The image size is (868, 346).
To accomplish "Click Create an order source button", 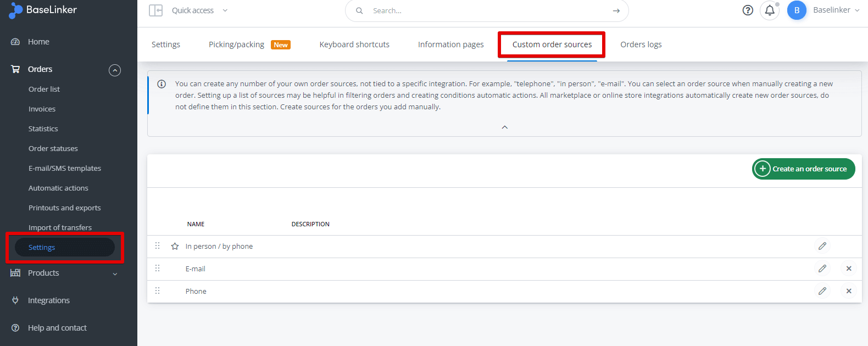I will tap(804, 169).
